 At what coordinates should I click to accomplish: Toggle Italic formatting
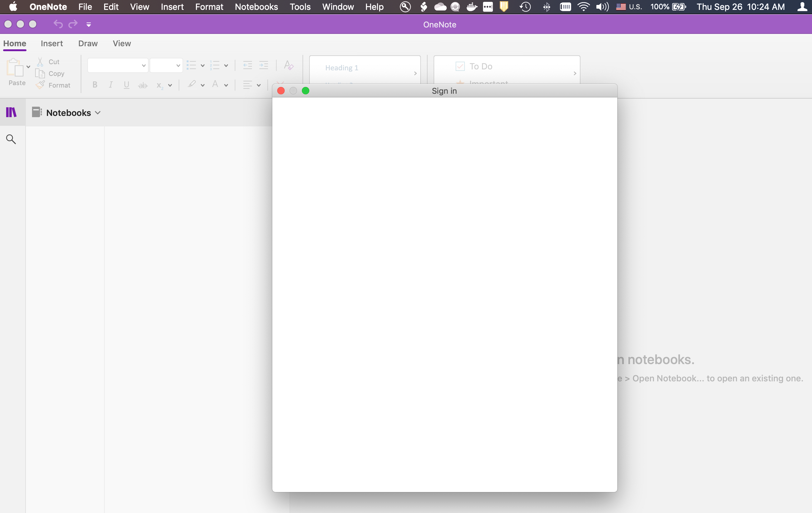(x=111, y=85)
